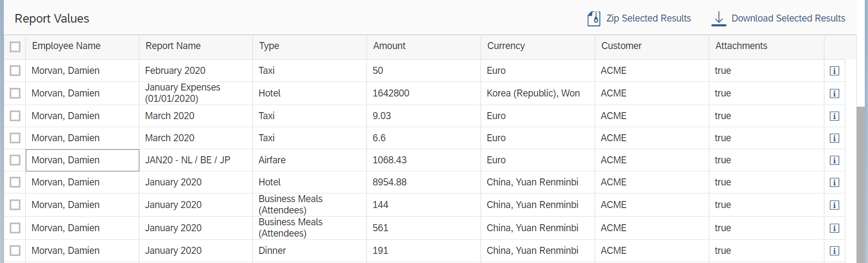Viewport: 868px width, 263px height.
Task: Check the box for February 2020 Taxi row
Action: click(15, 71)
